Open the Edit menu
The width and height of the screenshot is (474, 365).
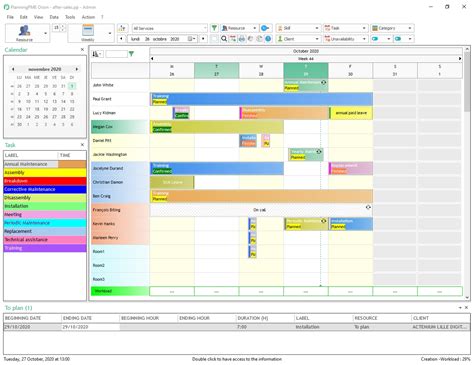(x=23, y=17)
